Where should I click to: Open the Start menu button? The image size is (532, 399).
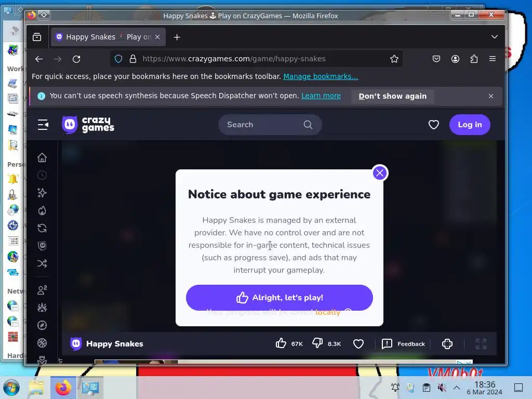point(11,388)
